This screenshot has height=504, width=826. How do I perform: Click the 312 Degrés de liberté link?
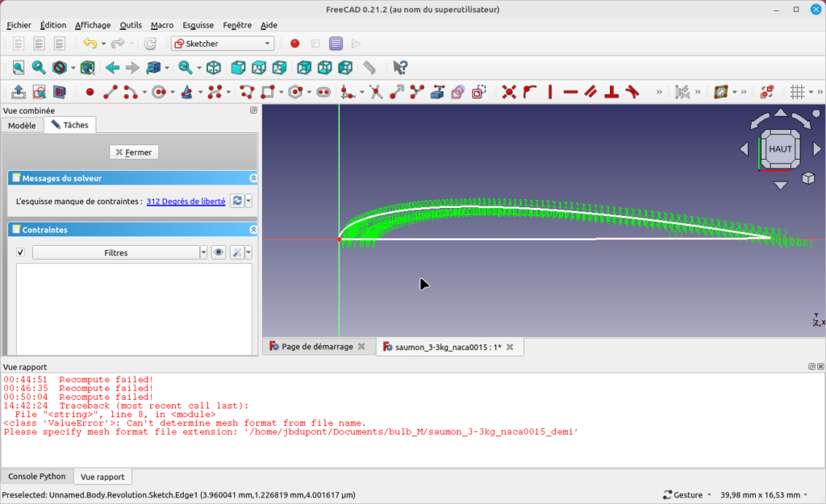point(186,201)
